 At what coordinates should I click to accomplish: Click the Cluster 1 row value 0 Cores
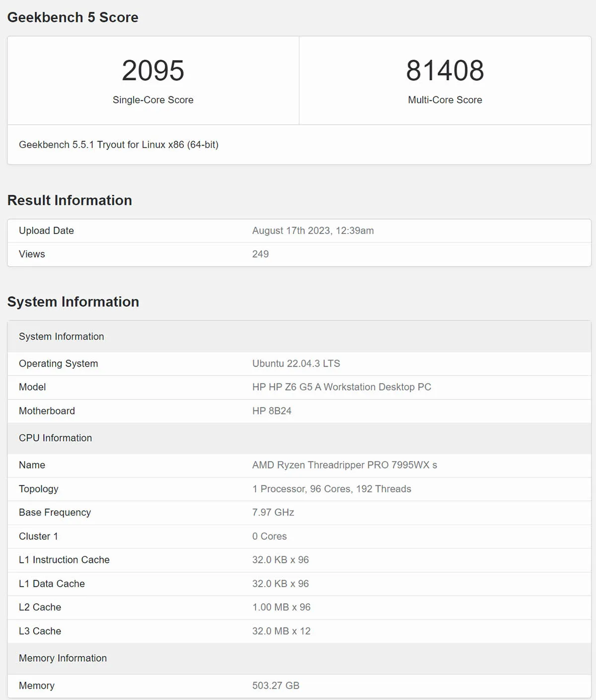[270, 536]
